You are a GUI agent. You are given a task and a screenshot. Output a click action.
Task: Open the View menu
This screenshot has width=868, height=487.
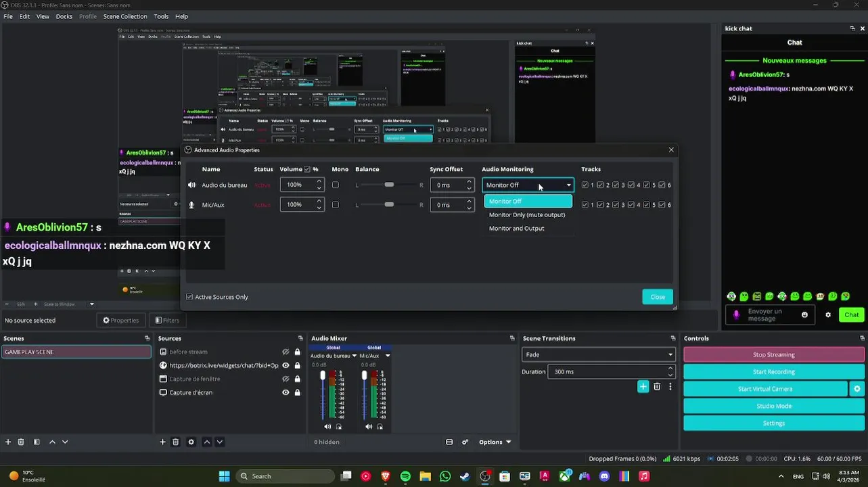tap(43, 16)
